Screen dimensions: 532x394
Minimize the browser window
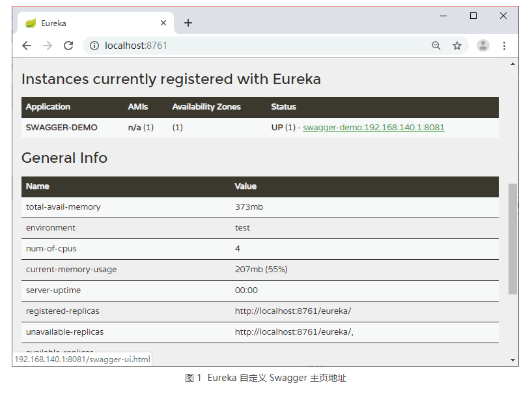click(x=443, y=16)
